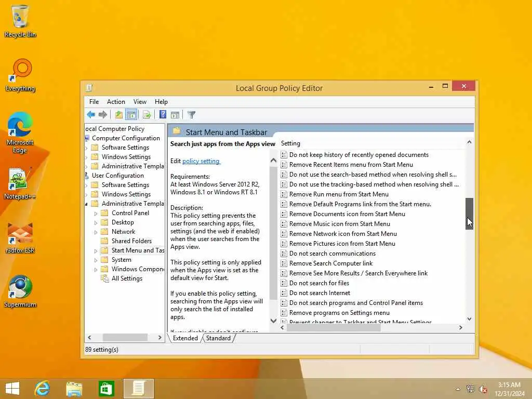The width and height of the screenshot is (532, 399).
Task: Click the Help toolbar icon
Action: coord(163,115)
